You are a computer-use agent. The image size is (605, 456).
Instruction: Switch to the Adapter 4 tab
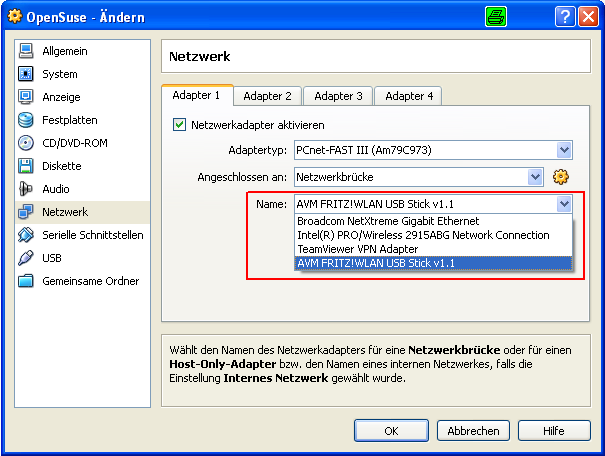[x=409, y=96]
